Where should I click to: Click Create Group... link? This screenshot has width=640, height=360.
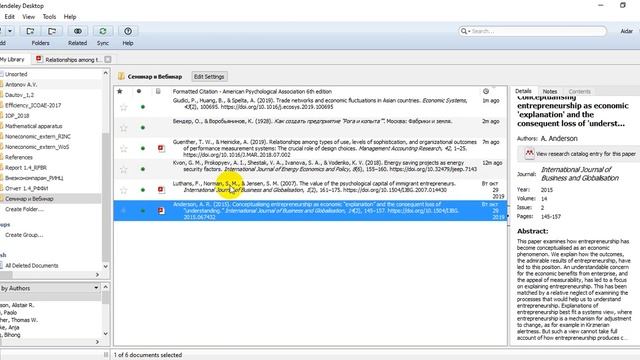(24, 235)
